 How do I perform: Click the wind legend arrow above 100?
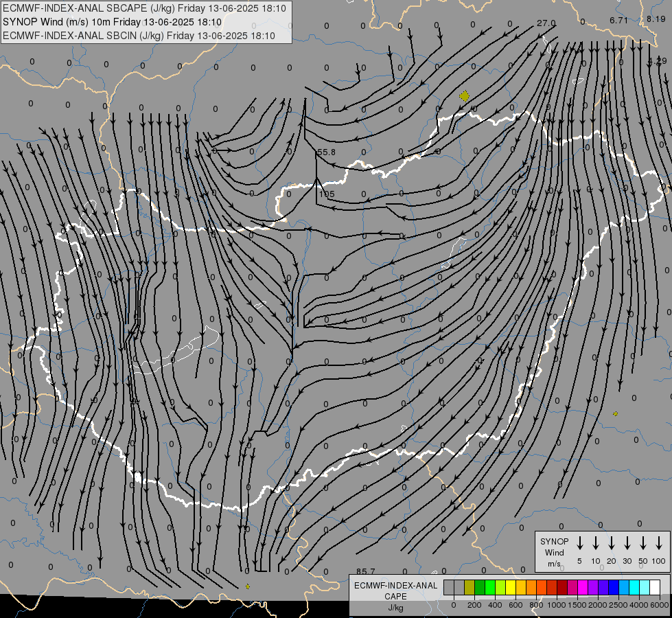click(x=659, y=543)
